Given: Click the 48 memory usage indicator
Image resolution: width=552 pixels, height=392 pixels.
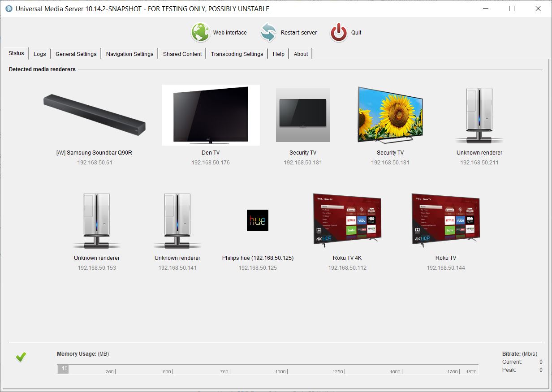Looking at the screenshot, I should tap(64, 369).
